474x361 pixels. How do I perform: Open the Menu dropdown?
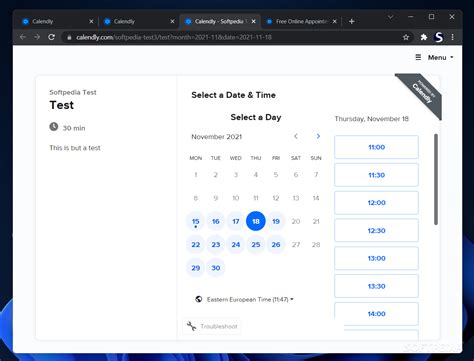[x=440, y=58]
